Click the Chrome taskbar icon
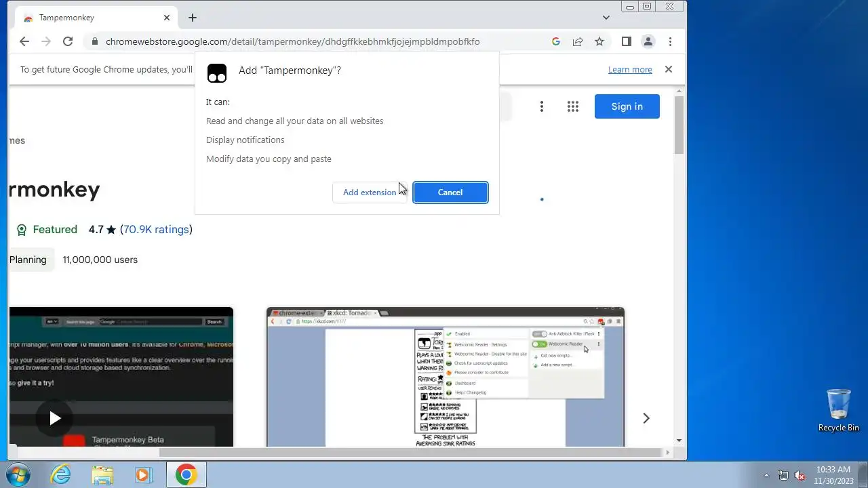The width and height of the screenshot is (868, 488). [186, 474]
